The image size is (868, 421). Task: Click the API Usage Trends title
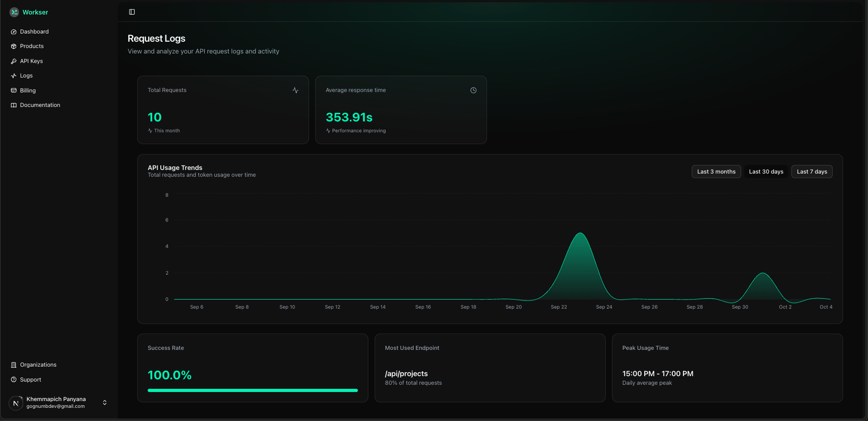pyautogui.click(x=175, y=168)
